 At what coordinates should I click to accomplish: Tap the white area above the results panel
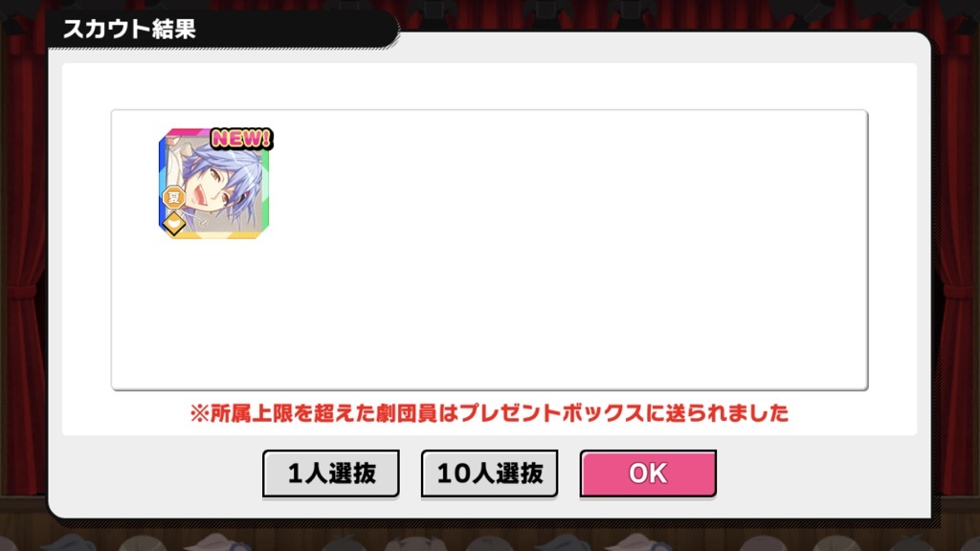tap(489, 86)
